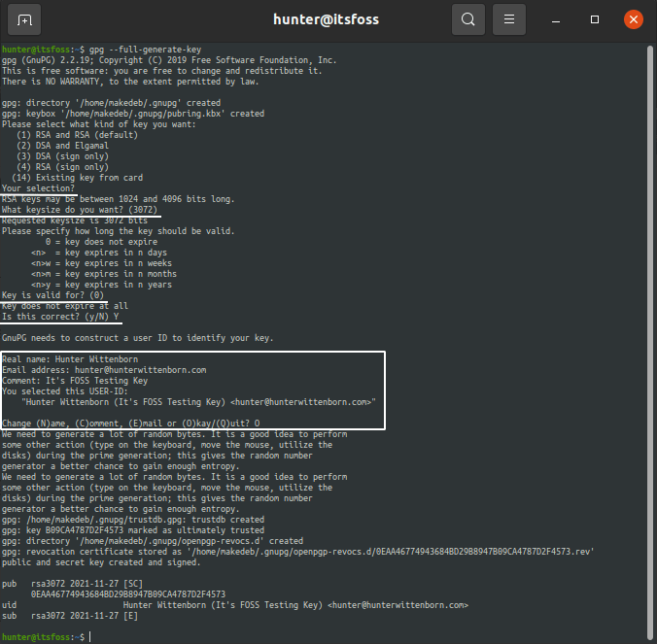The width and height of the screenshot is (657, 644).
Task: Click 'What keysize do you want? (3072)'
Action: 80,210
